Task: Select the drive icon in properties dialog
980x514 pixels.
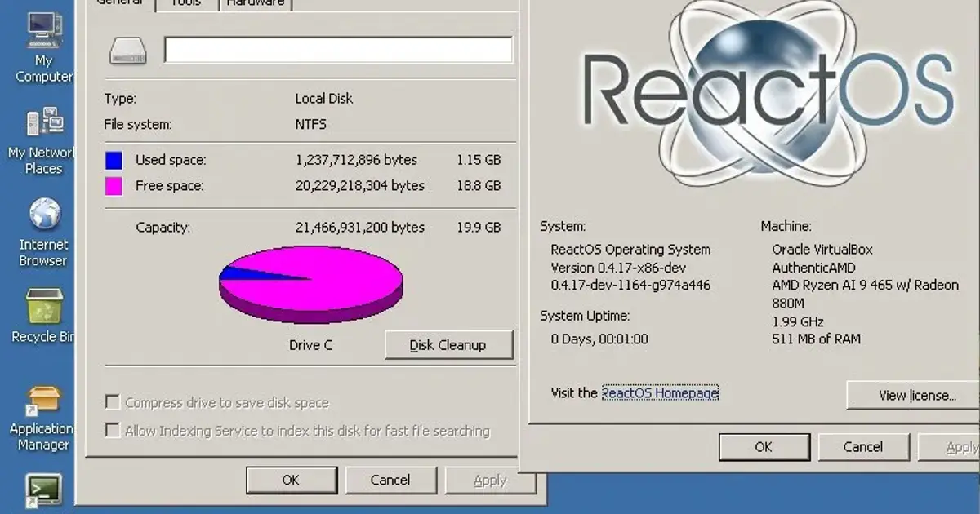Action: coord(128,51)
